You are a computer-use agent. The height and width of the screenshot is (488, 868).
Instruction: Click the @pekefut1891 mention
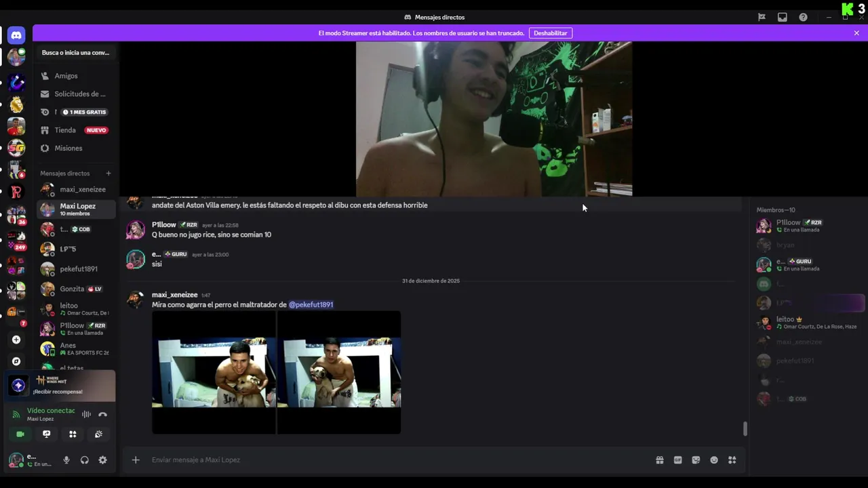[x=311, y=304]
